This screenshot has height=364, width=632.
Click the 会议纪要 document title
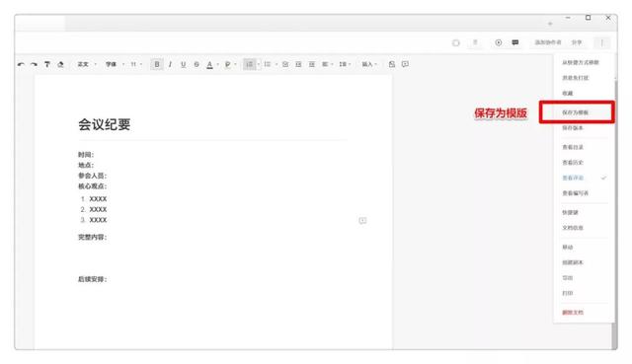tap(105, 124)
